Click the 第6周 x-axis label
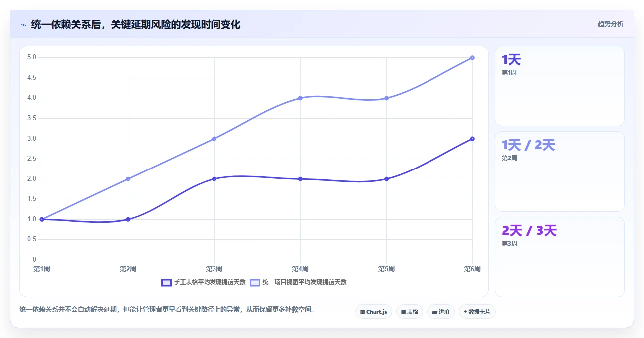Screen dimensions: 644x338 (x=472, y=269)
